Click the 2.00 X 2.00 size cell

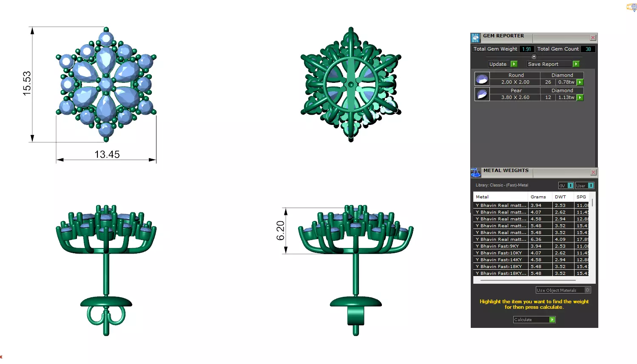tap(515, 82)
